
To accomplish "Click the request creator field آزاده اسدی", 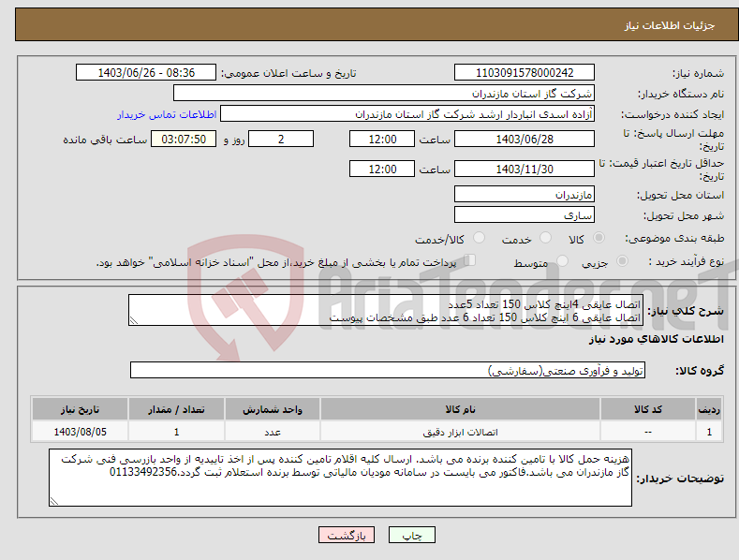I will 407,114.
